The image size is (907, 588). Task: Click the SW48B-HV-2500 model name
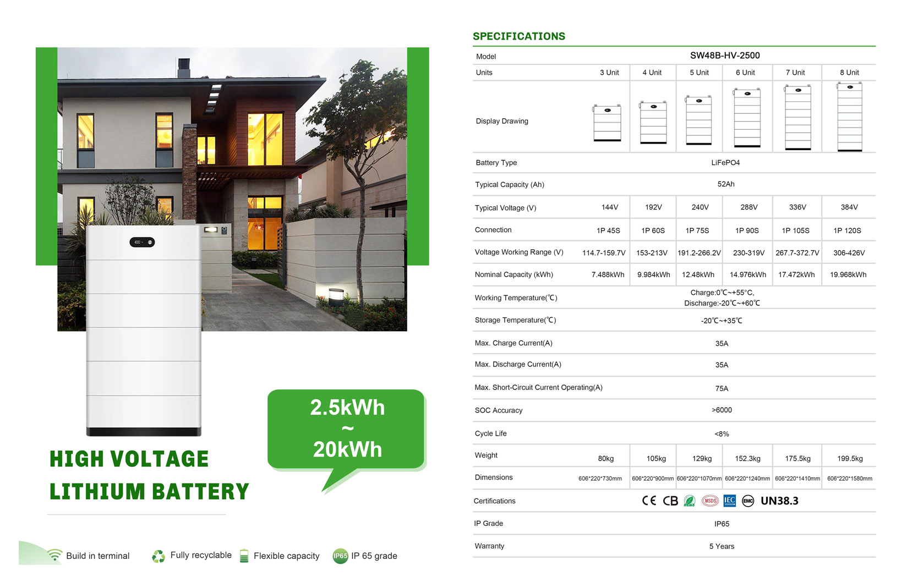725,56
